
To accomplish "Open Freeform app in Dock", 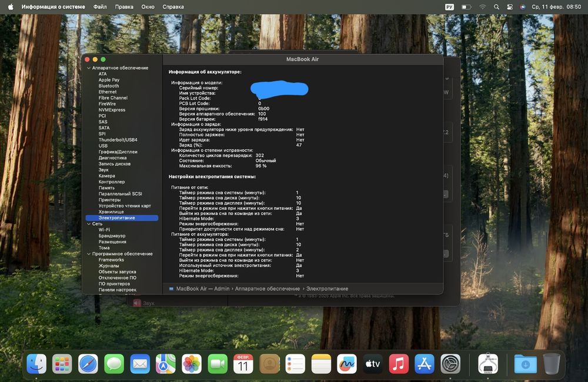I will coord(347,364).
